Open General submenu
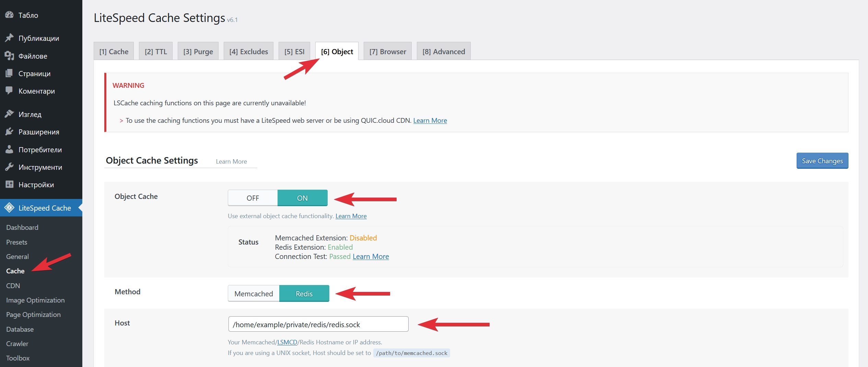Viewport: 868px width, 367px height. (17, 257)
